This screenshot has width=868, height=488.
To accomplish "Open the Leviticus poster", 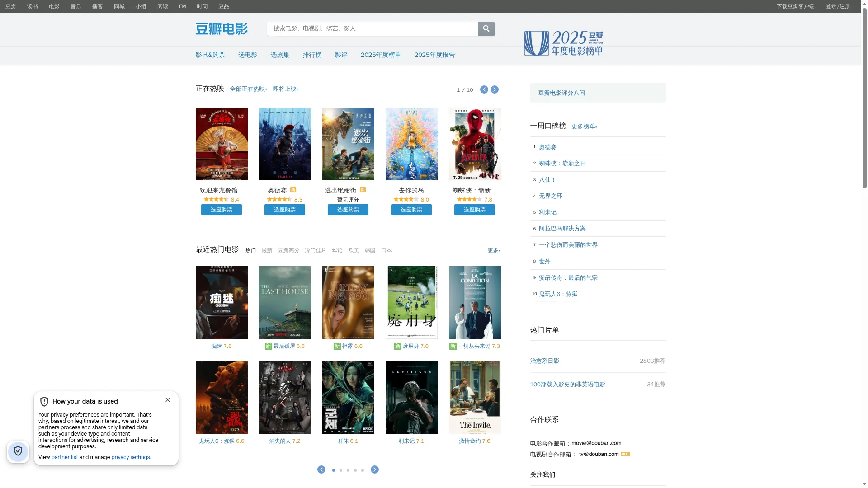I will pos(411,397).
